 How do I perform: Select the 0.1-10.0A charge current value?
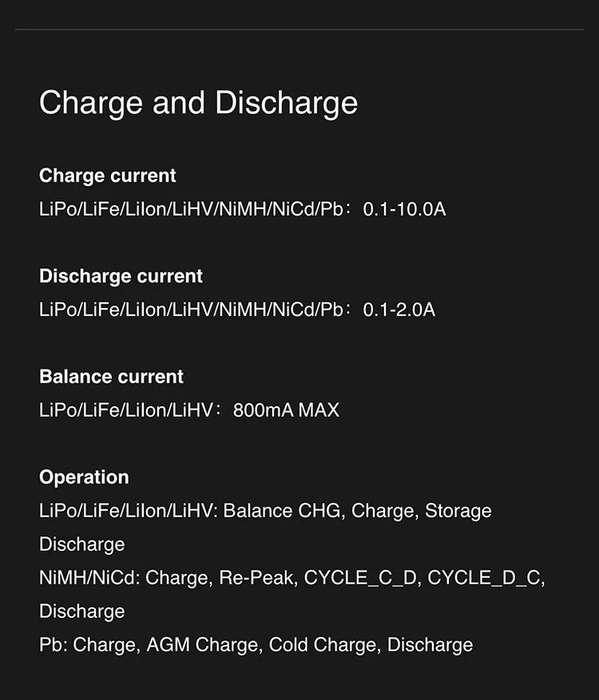pos(404,210)
